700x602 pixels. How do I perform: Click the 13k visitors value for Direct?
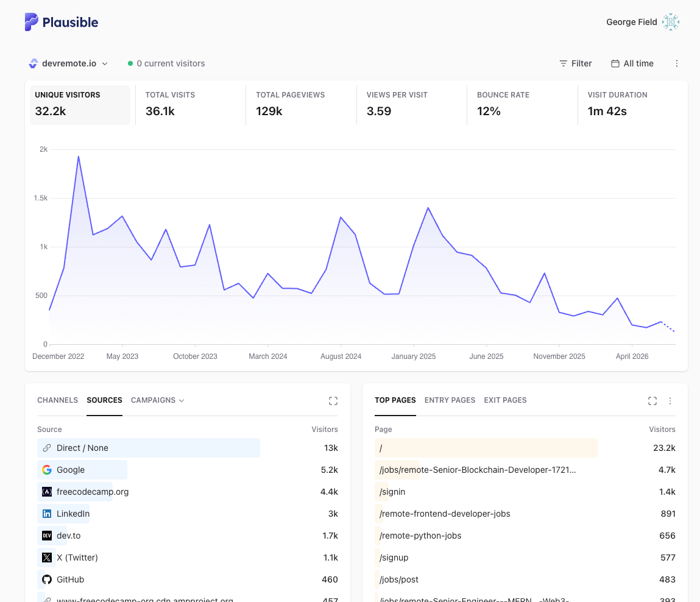[x=331, y=448]
